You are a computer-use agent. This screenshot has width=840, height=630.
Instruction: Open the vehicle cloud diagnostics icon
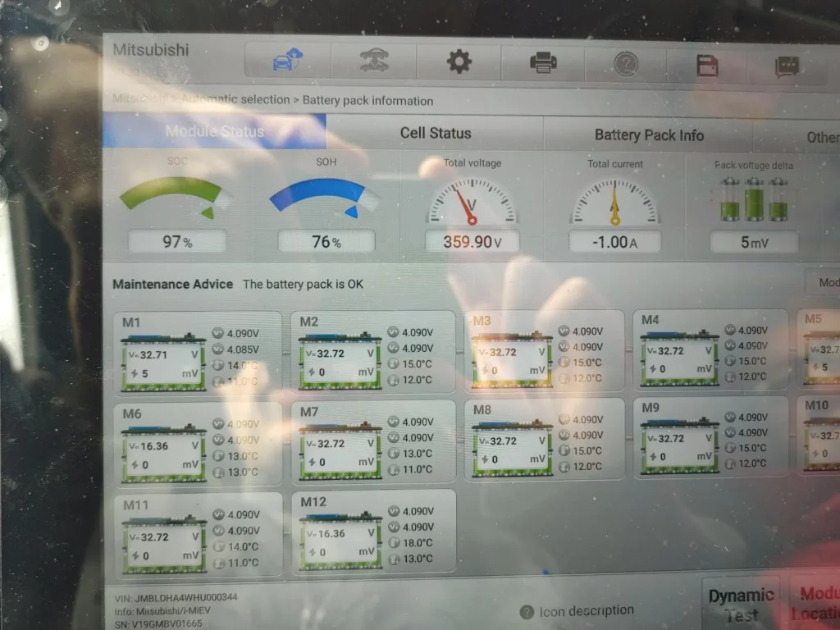pos(288,59)
